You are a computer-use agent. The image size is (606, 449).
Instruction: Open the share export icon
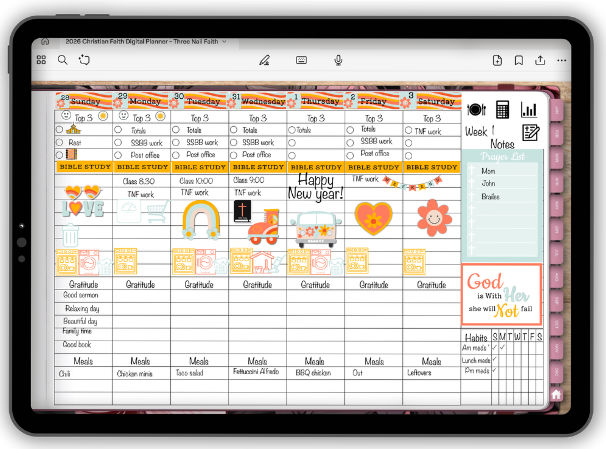540,60
